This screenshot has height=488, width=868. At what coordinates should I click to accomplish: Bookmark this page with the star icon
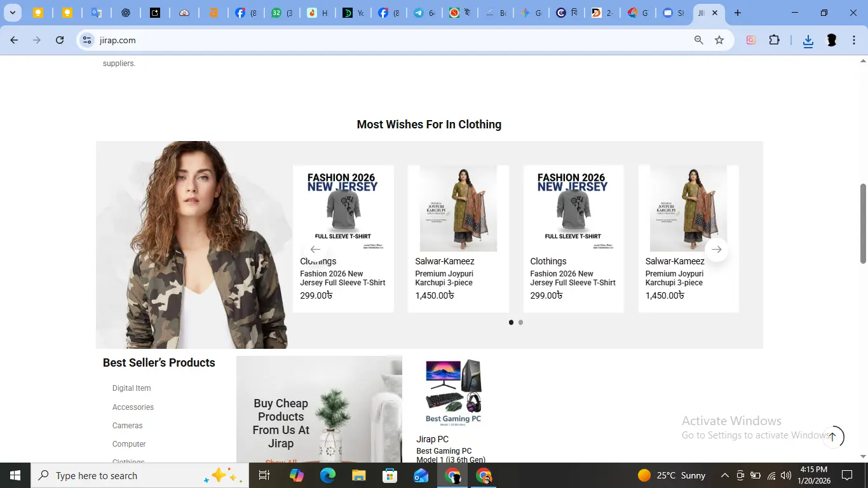point(719,40)
